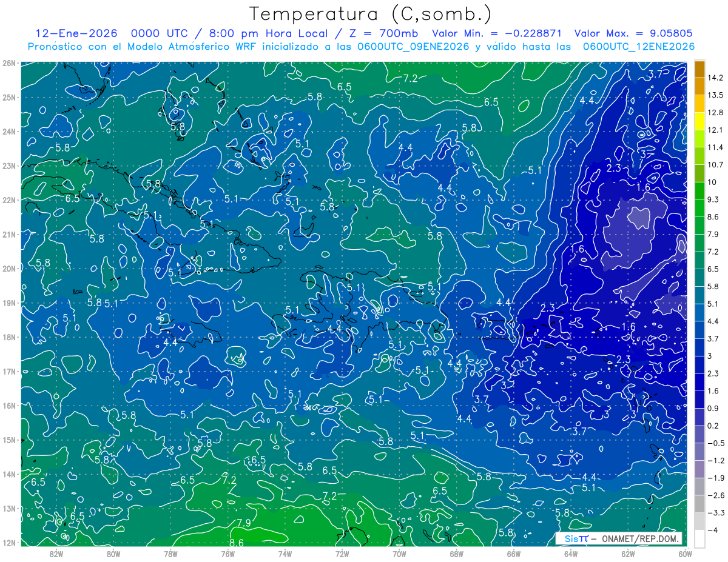728x562 pixels.
Task: Click the 80W longitude axis label
Action: [113, 553]
